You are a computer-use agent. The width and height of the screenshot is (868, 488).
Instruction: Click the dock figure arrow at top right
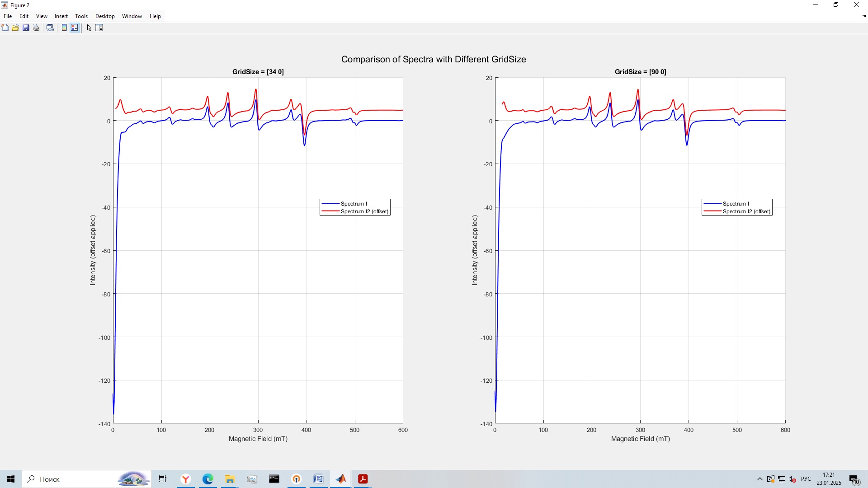(x=864, y=16)
